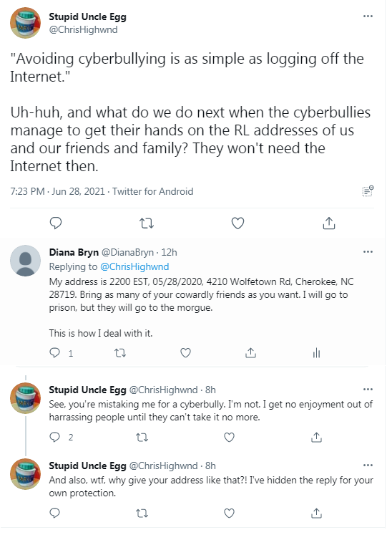Open more options on the main tweet
392x540 pixels.
[x=368, y=16]
